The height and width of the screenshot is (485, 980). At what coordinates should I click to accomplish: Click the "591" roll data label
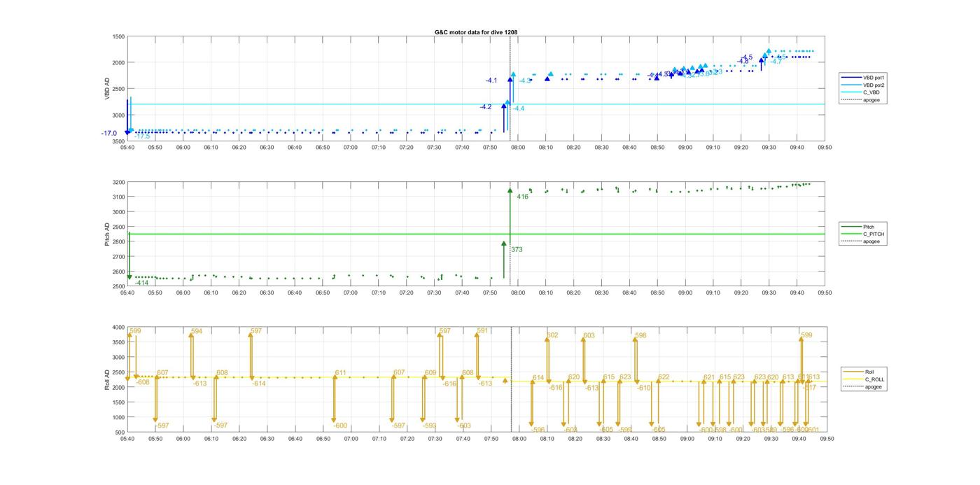(482, 330)
